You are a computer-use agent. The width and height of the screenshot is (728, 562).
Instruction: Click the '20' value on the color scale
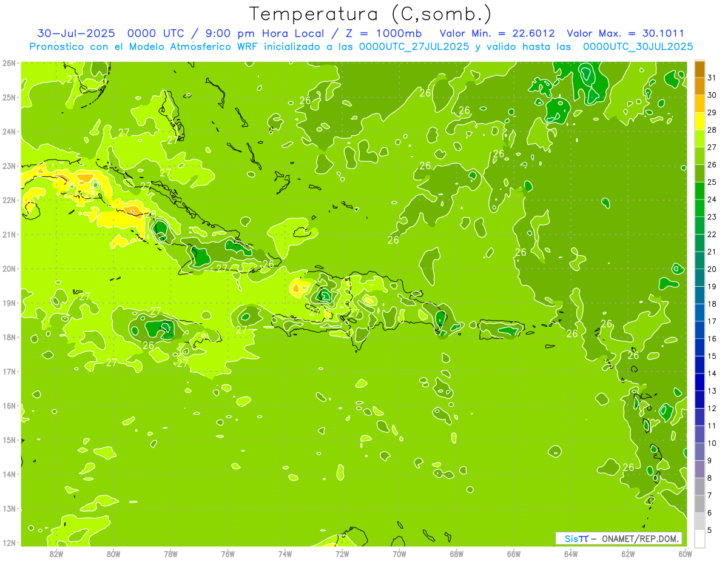(712, 269)
